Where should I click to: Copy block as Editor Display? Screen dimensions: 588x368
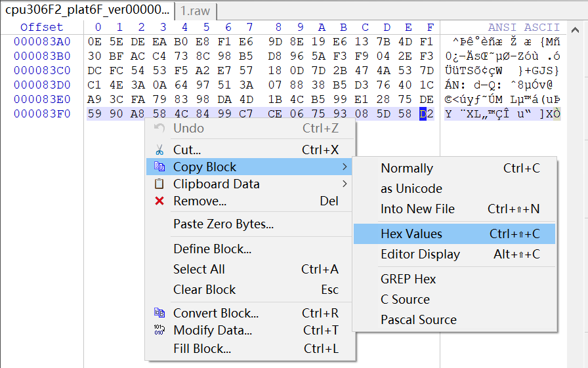coord(455,254)
